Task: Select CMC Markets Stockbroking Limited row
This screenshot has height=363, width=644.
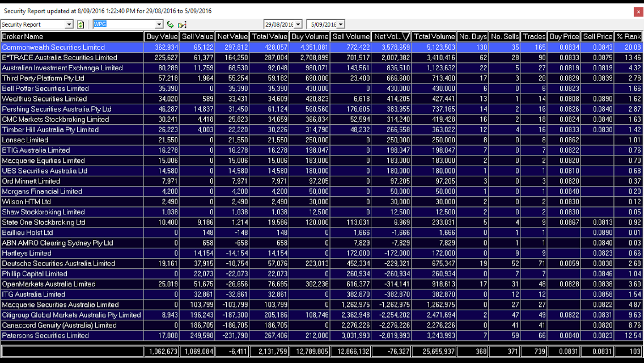Action: click(321, 119)
